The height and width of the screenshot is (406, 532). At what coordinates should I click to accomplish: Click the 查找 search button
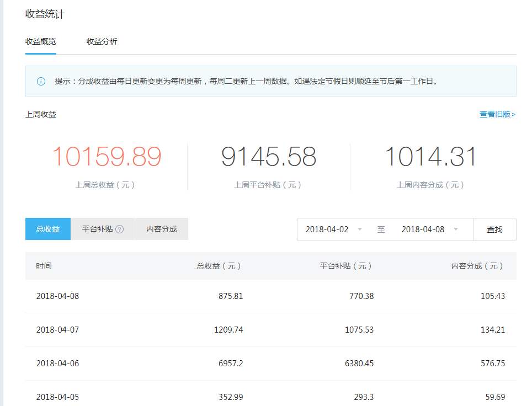(494, 229)
